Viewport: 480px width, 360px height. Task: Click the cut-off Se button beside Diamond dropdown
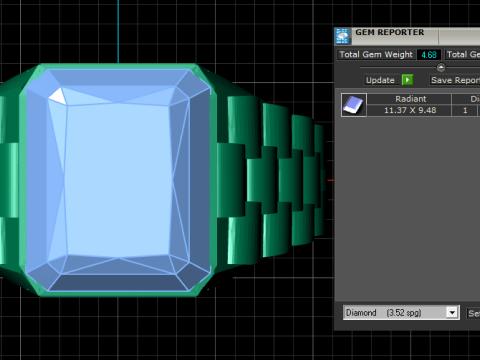click(473, 313)
